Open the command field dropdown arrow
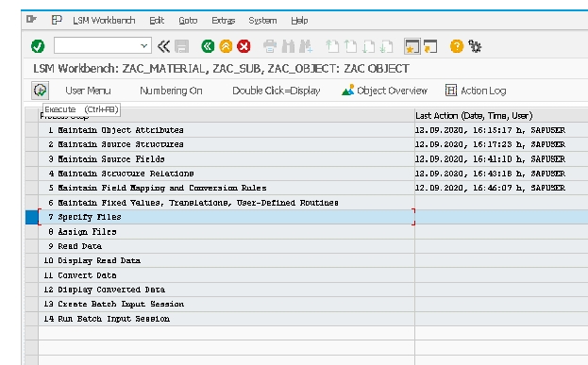The width and height of the screenshot is (588, 365). [144, 45]
